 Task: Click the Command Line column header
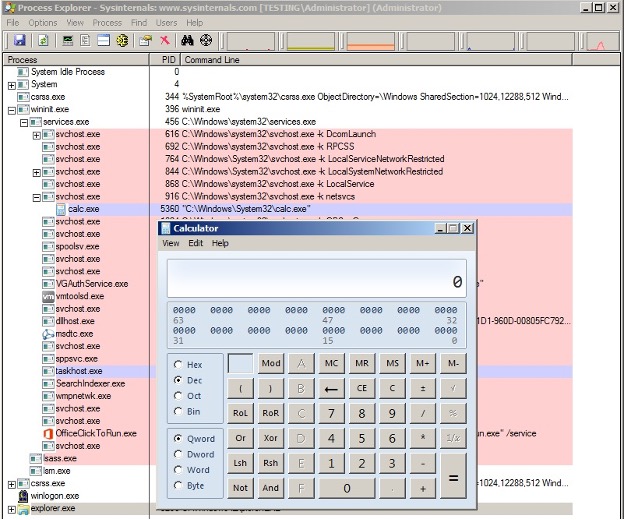[x=376, y=60]
